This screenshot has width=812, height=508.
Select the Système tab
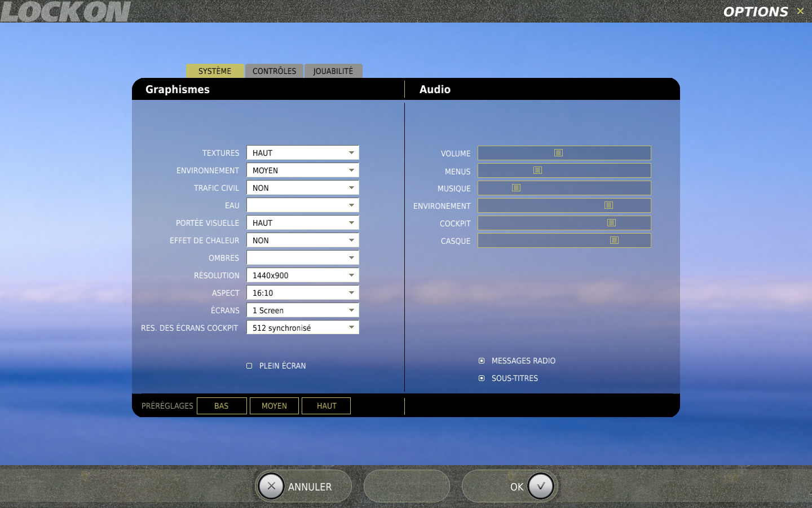(215, 71)
